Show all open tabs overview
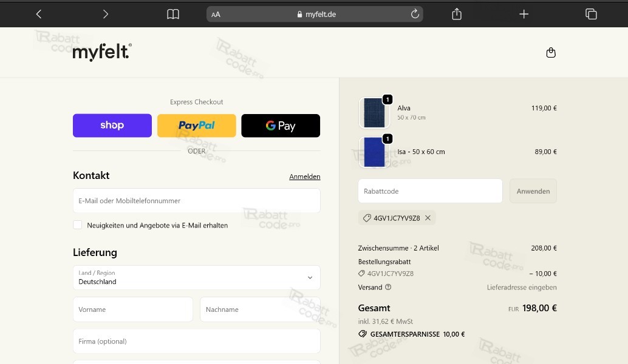This screenshot has height=364, width=628. [x=591, y=14]
